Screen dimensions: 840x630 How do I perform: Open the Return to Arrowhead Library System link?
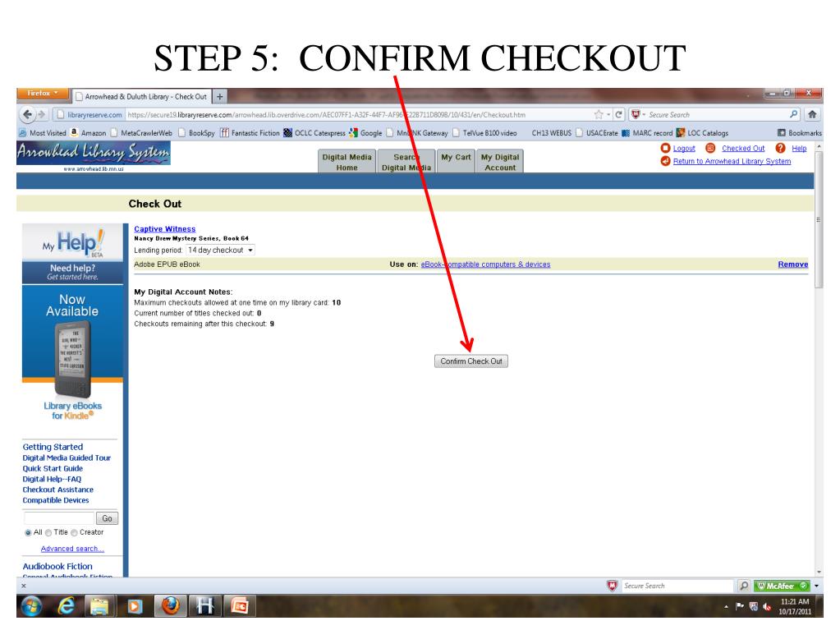[732, 161]
